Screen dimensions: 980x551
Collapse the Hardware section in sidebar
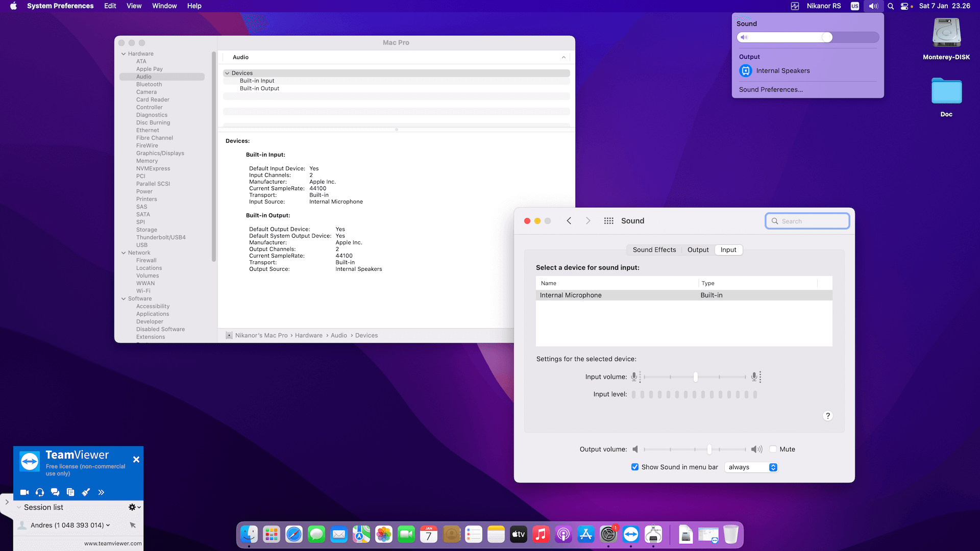(124, 54)
